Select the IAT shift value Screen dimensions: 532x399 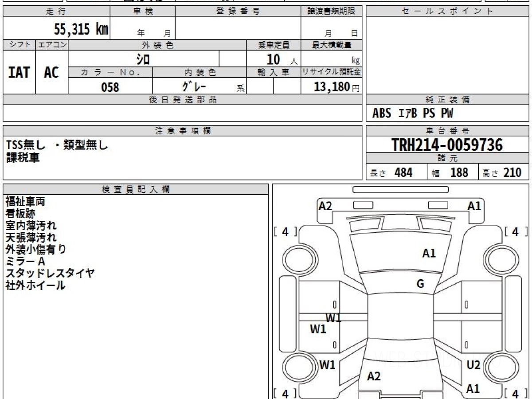pos(19,72)
